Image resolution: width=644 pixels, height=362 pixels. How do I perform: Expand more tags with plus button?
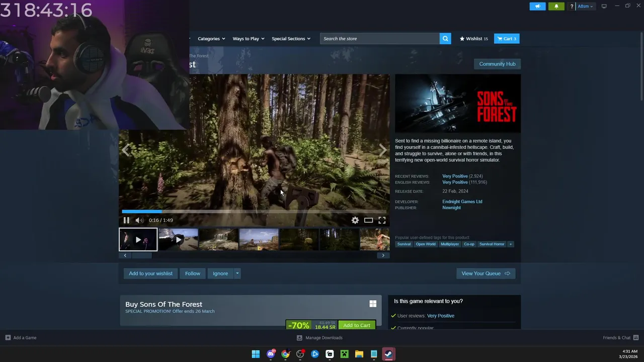(510, 244)
